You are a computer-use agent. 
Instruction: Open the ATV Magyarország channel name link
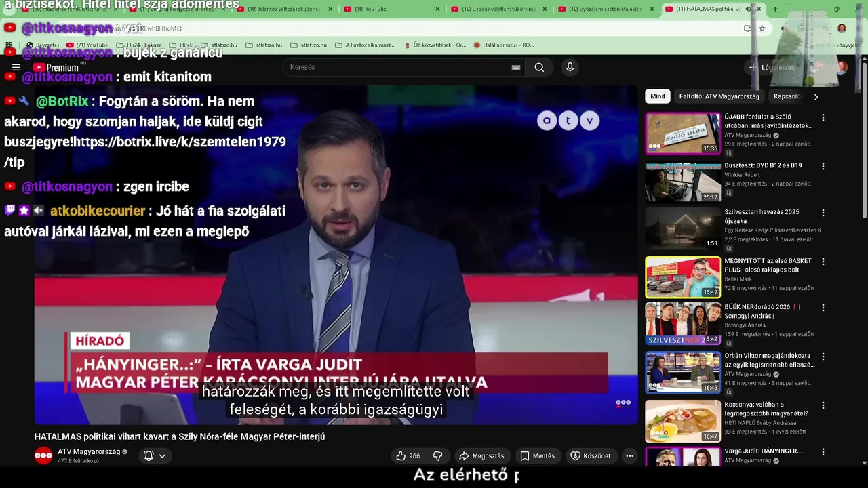(x=89, y=451)
